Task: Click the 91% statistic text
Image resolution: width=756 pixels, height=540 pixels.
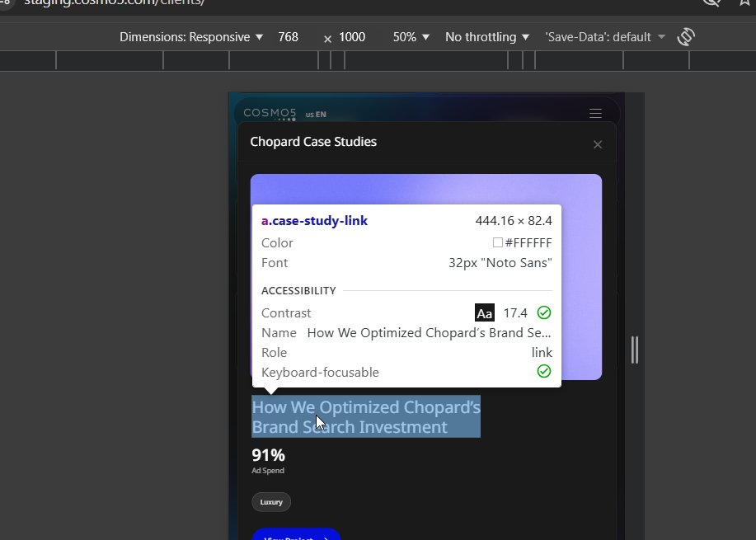Action: (x=269, y=455)
